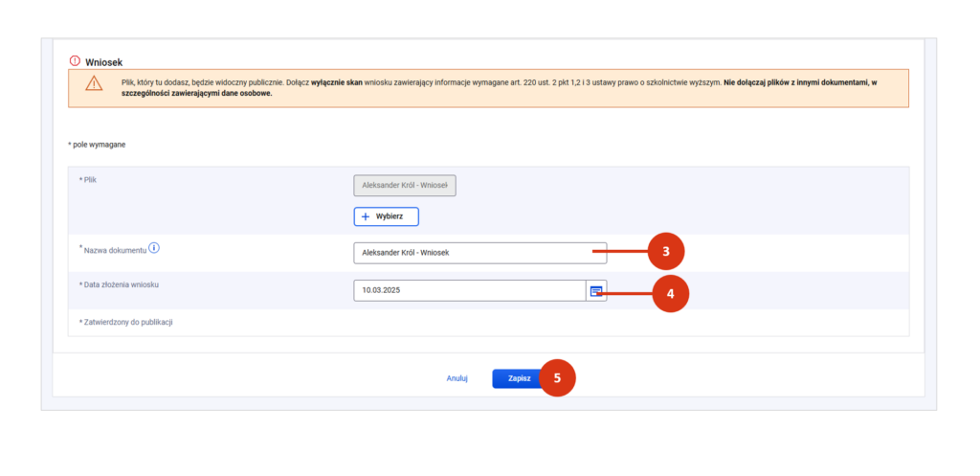Click the Data złożenia wniosku label
This screenshot has width=980, height=476.
125,285
